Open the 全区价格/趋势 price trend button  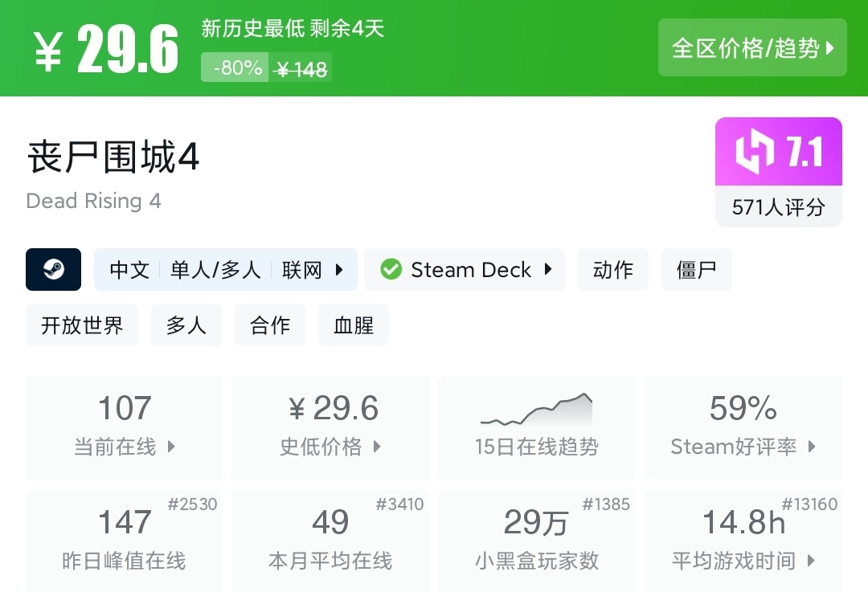(752, 48)
